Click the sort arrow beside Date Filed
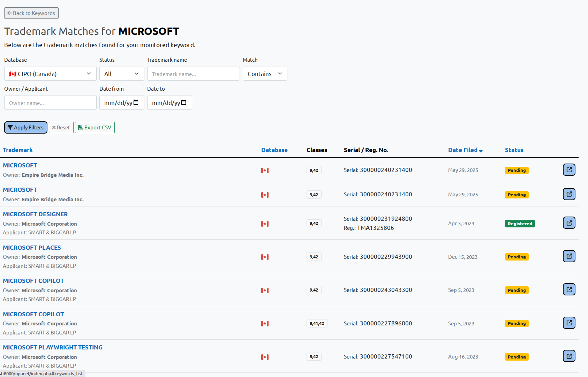Viewport: 588px width, 377px height. 481,151
